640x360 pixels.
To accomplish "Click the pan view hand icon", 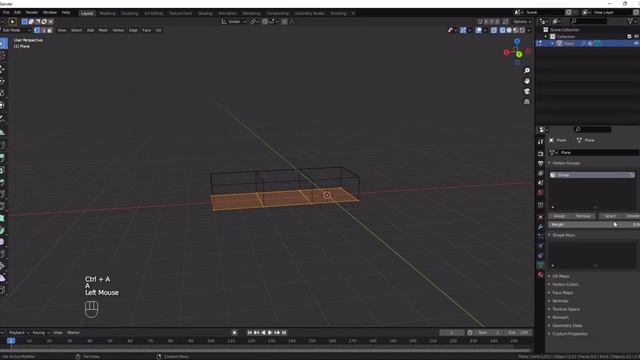I will pos(527,81).
